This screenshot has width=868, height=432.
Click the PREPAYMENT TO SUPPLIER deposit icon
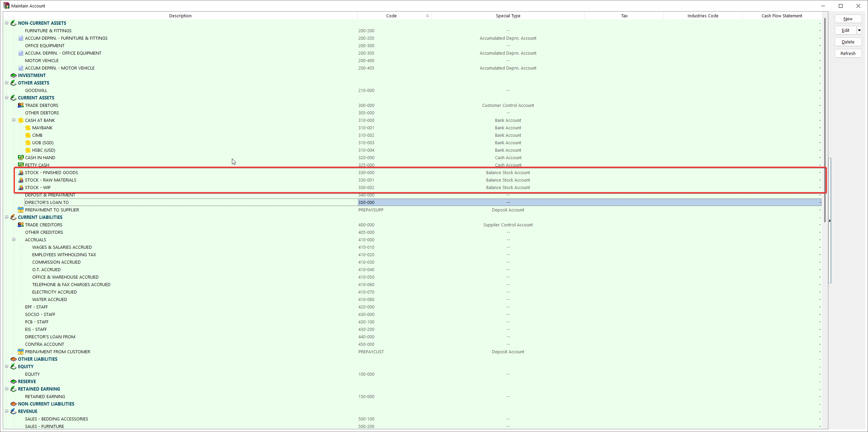coord(21,210)
